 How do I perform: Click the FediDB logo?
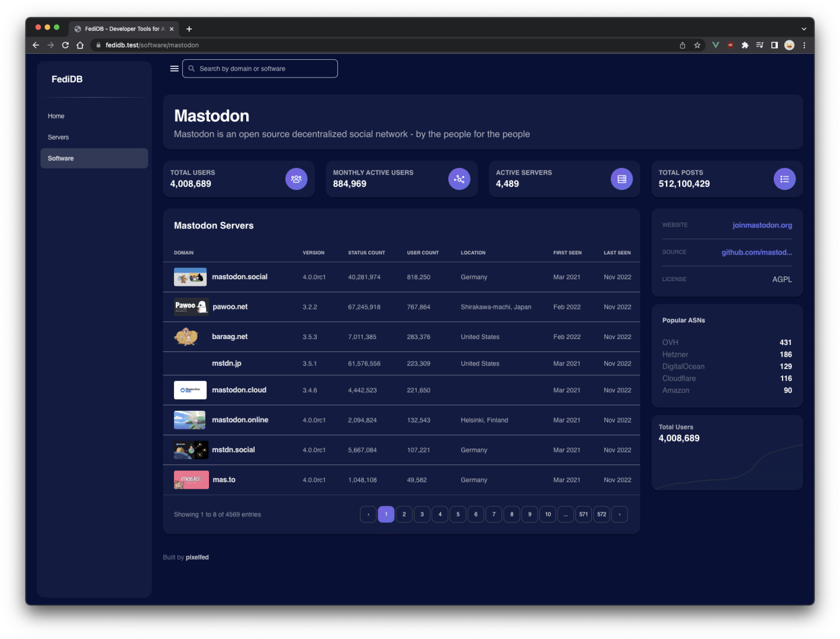[67, 79]
